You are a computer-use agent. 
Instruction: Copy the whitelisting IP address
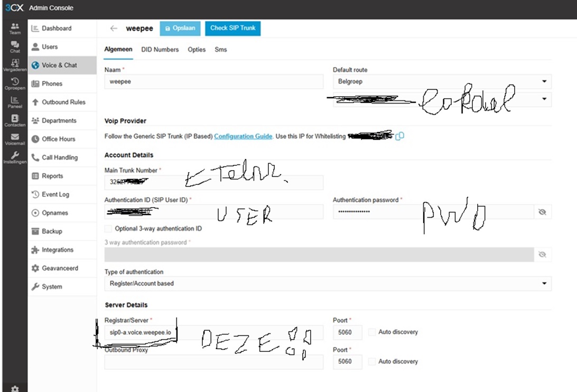click(x=399, y=136)
